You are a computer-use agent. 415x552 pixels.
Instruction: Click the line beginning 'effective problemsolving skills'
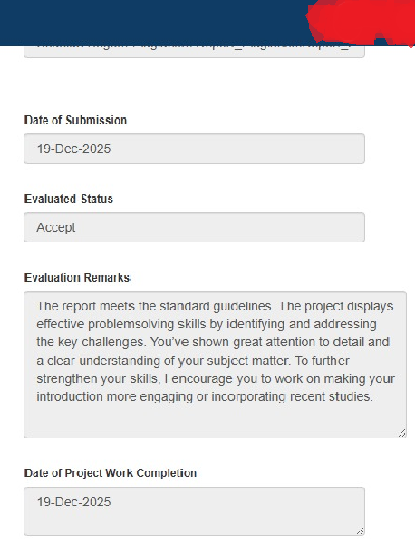point(207,324)
